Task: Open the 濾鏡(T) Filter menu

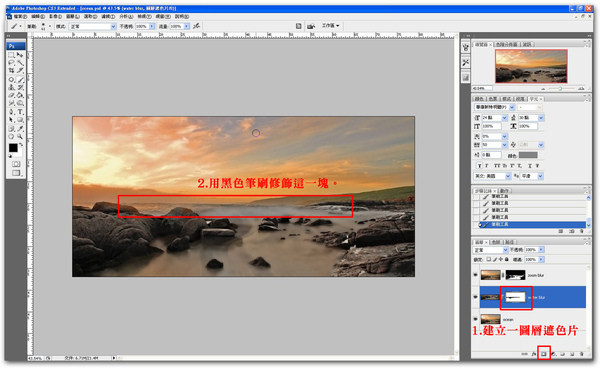Action: [x=108, y=16]
